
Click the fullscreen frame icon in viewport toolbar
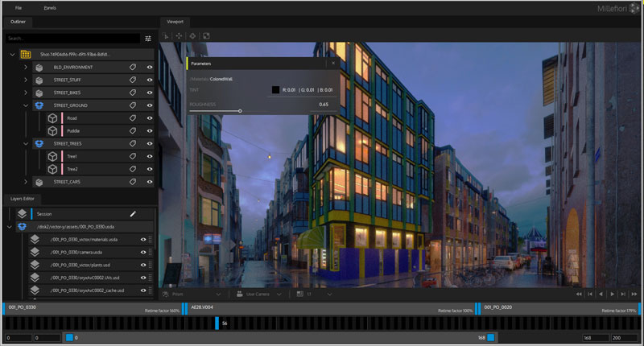coord(206,36)
